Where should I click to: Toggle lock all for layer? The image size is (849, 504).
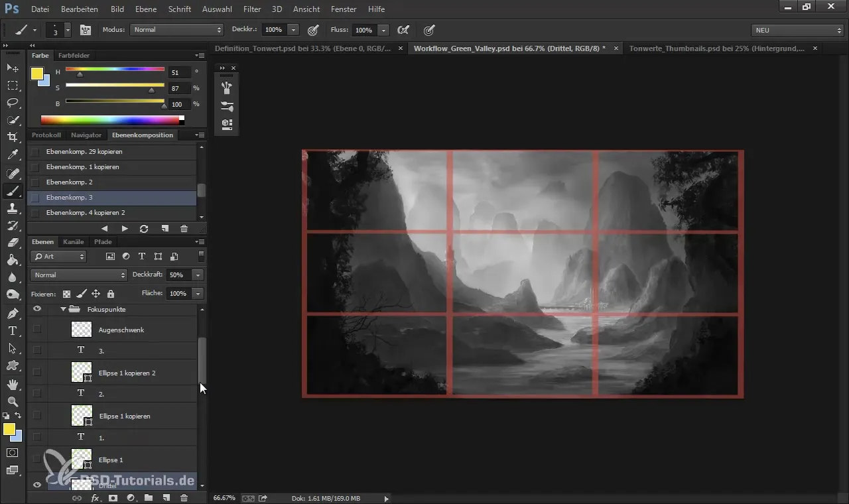110,293
